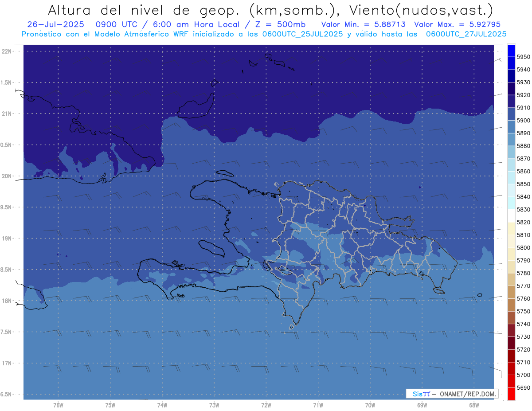Select the "71W" longitude label
Viewport: 532px width, 411px height.
318,405
